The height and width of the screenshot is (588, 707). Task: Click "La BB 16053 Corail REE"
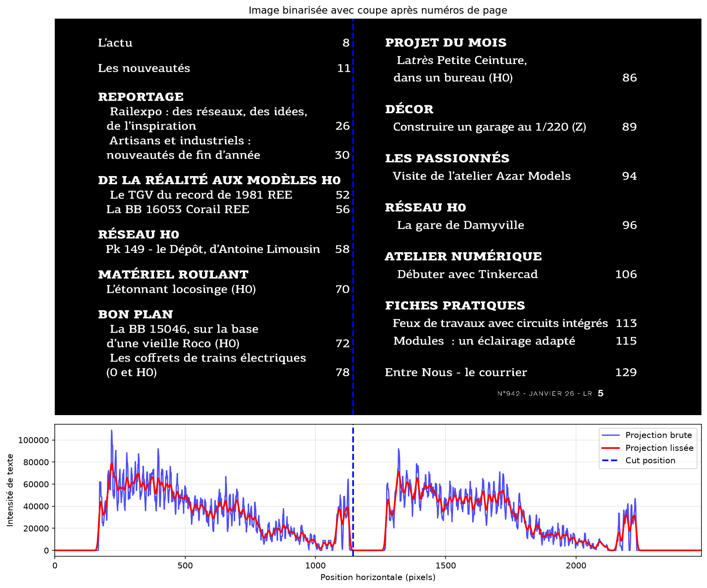178,209
